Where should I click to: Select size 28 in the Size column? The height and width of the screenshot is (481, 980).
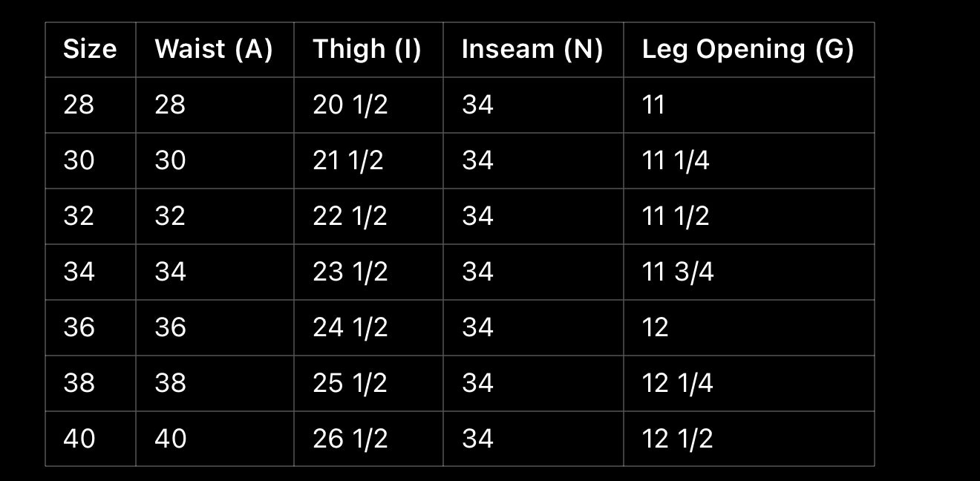[79, 105]
